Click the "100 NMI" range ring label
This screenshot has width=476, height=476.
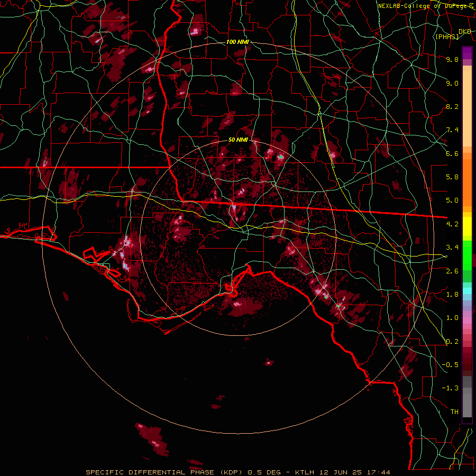pyautogui.click(x=237, y=42)
